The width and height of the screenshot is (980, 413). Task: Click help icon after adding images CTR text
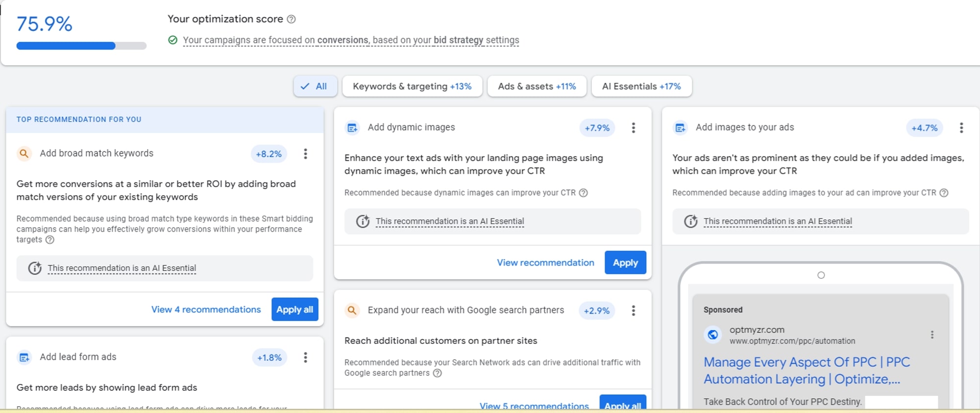[x=944, y=193]
